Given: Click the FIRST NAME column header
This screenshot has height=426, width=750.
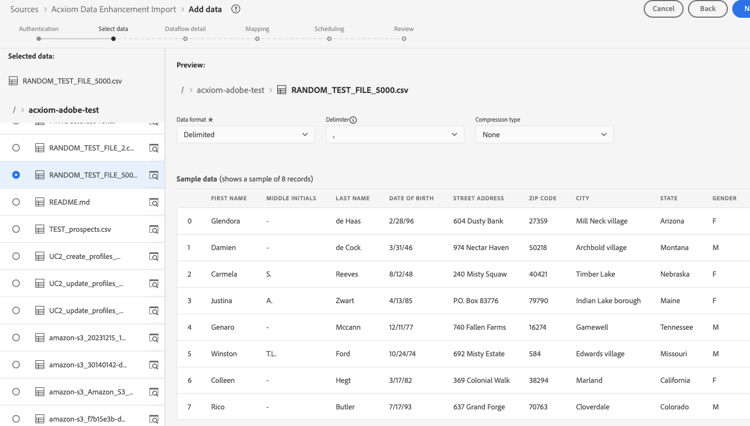Looking at the screenshot, I should [229, 198].
